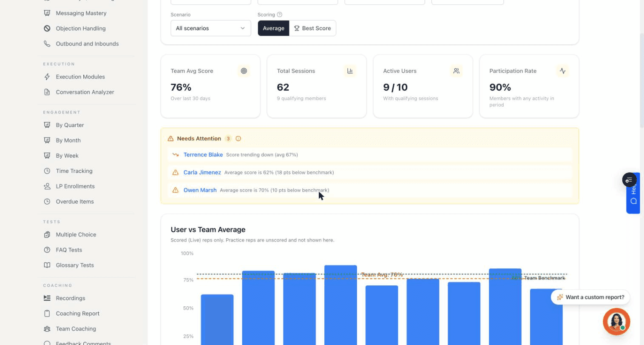Click the By Month chart icon
This screenshot has height=345, width=644.
(x=47, y=140)
